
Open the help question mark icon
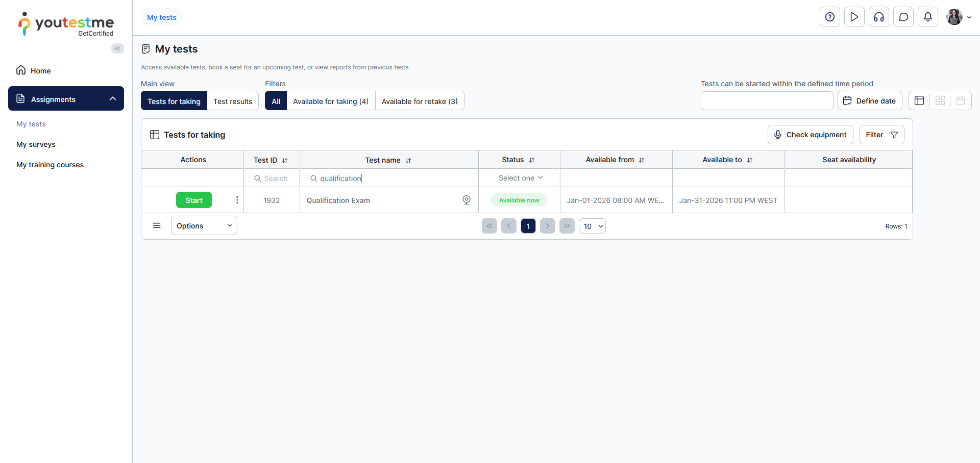[x=829, y=17]
